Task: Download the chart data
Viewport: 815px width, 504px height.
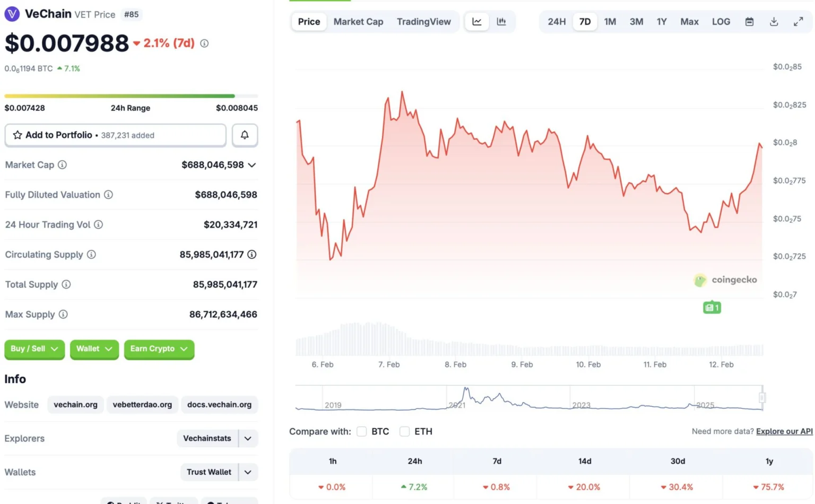Action: point(774,22)
